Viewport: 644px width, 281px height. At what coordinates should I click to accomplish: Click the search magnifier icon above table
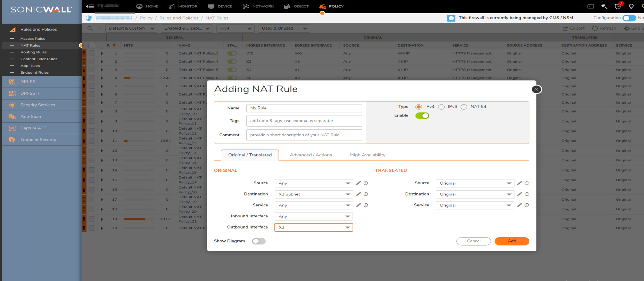point(90,28)
